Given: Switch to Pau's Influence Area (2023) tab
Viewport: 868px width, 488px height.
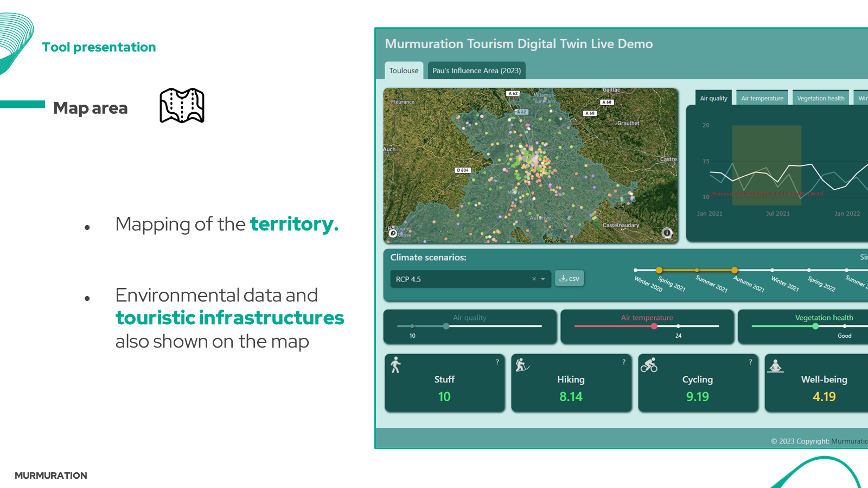Looking at the screenshot, I should 476,70.
